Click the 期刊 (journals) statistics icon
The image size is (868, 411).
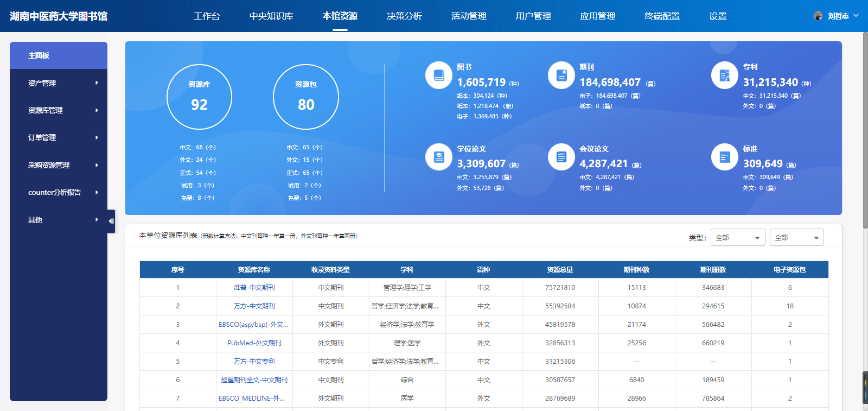point(561,75)
